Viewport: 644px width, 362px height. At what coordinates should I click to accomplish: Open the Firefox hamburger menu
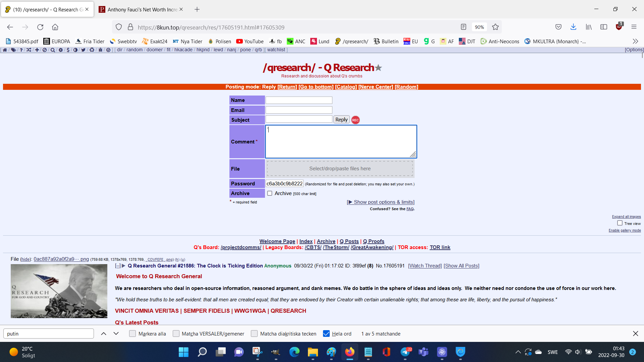(634, 27)
